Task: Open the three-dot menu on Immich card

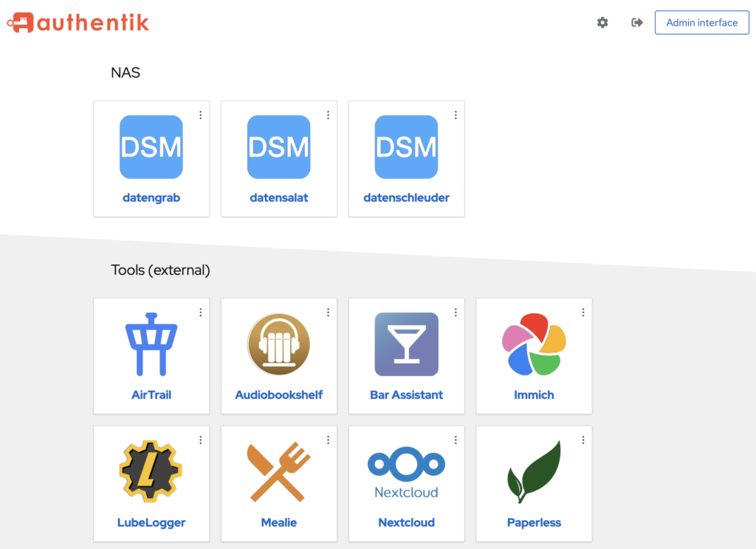Action: [583, 312]
